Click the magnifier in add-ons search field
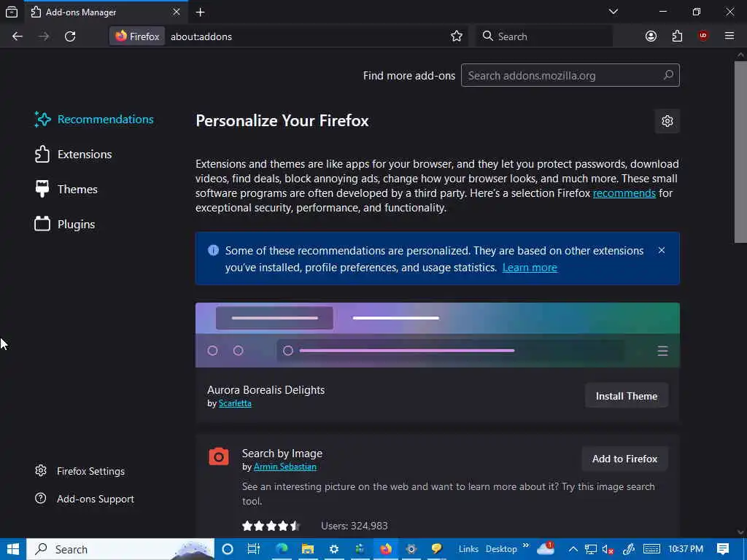The height and width of the screenshot is (560, 747). pos(668,75)
